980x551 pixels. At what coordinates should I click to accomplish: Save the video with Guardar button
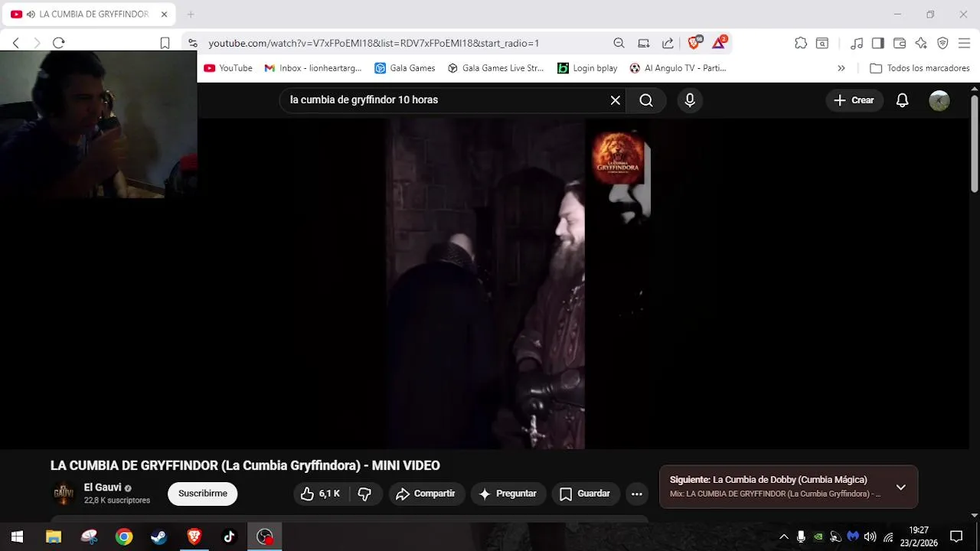(x=585, y=494)
